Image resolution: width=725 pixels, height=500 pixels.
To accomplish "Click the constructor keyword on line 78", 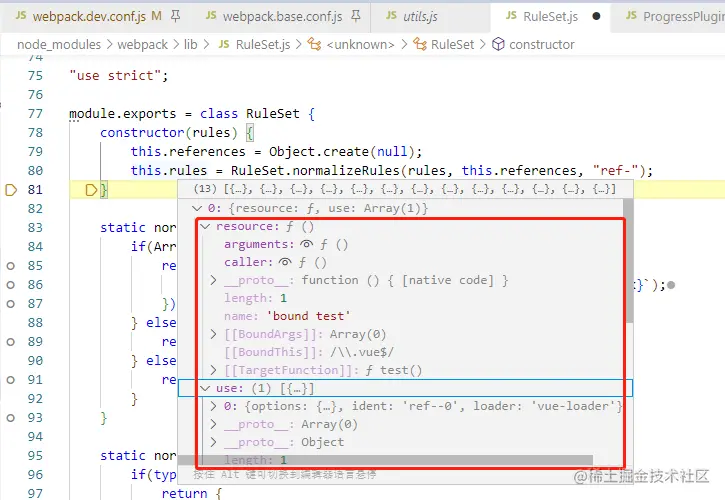I will [x=142, y=133].
